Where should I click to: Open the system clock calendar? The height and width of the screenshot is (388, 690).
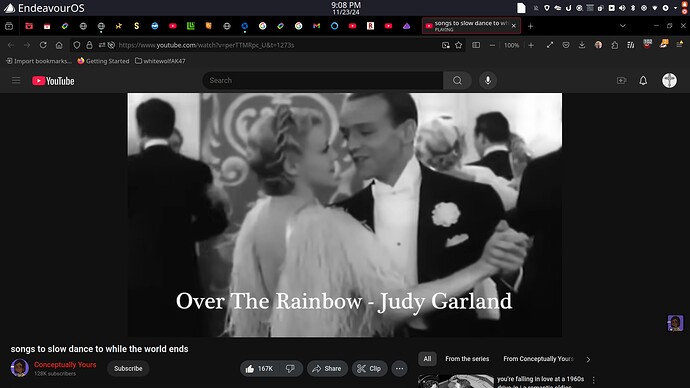(346, 8)
